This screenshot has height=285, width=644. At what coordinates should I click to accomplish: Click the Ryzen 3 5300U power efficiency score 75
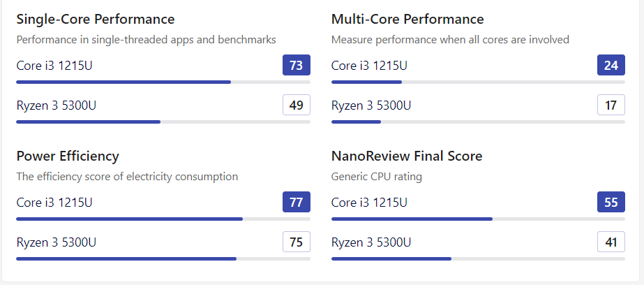[x=296, y=242]
